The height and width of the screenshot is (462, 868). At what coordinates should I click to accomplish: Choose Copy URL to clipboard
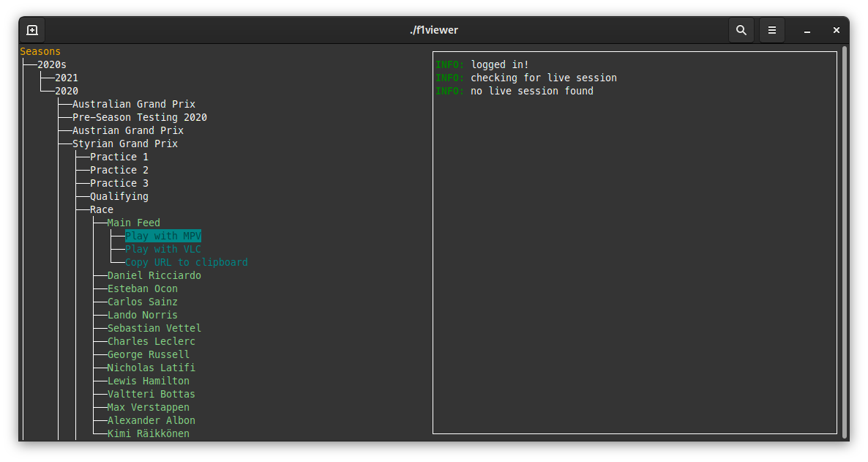pos(187,263)
